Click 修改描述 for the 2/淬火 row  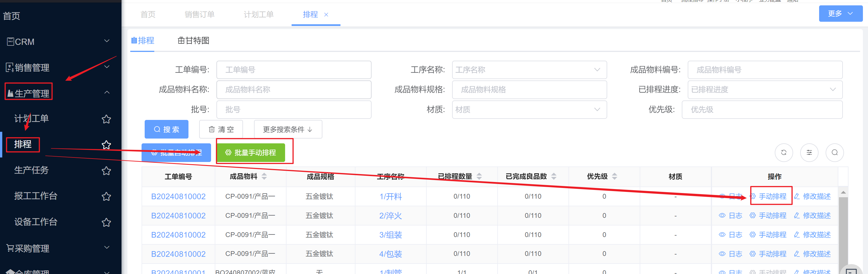coord(812,215)
